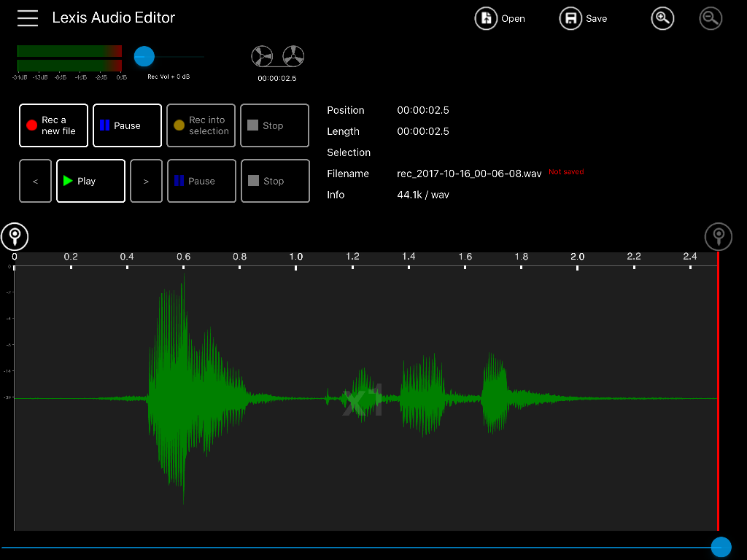Screen dimensions: 747x560
Task: Start recording a new file
Action: (x=53, y=125)
